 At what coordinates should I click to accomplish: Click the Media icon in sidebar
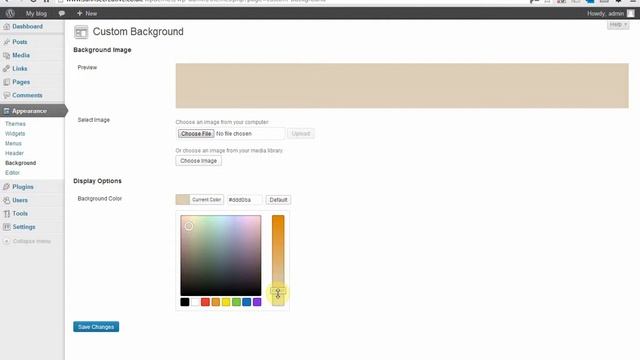click(x=7, y=55)
